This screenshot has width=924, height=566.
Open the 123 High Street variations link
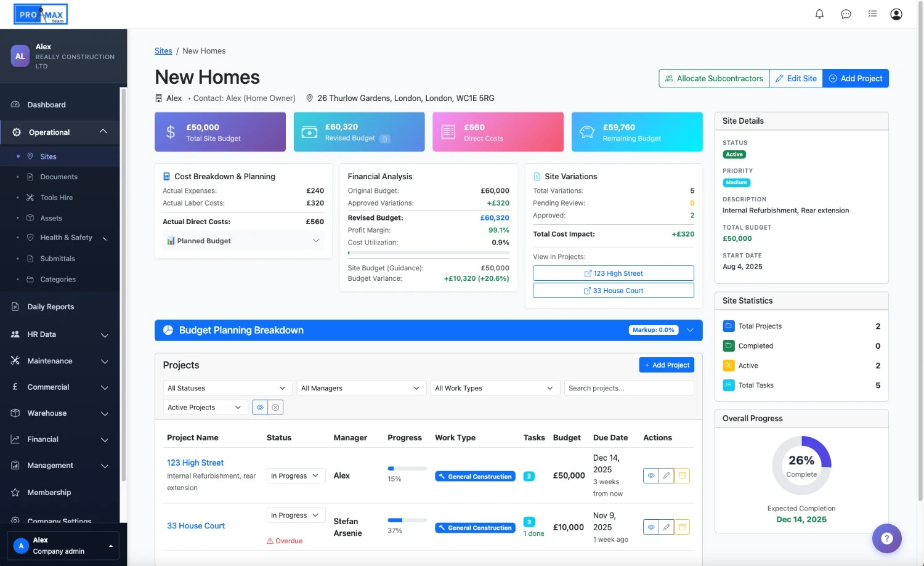614,273
